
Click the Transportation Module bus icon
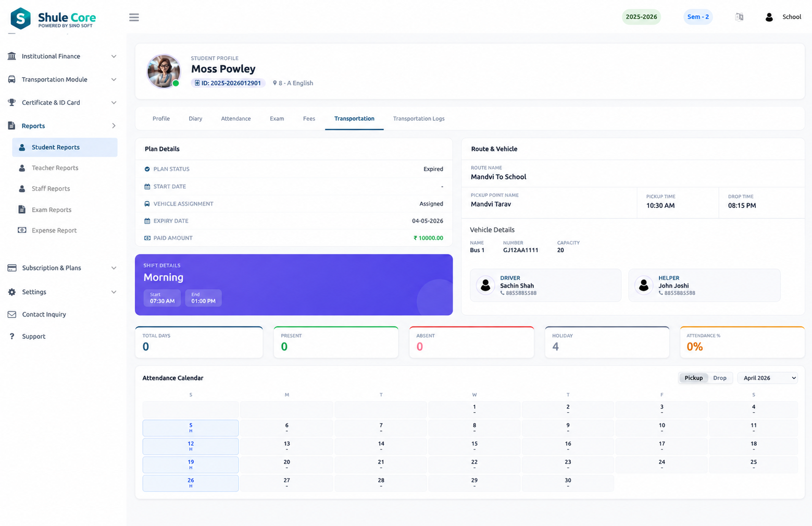pos(11,79)
